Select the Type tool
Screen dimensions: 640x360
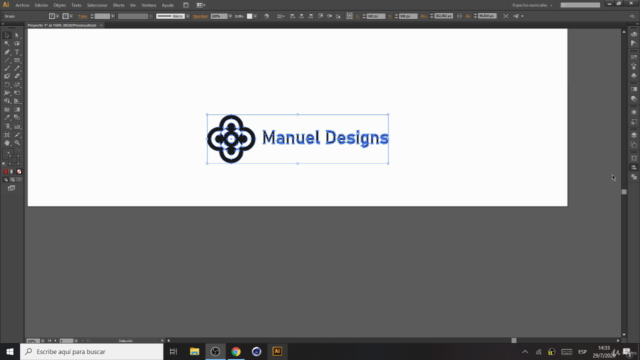(x=17, y=52)
